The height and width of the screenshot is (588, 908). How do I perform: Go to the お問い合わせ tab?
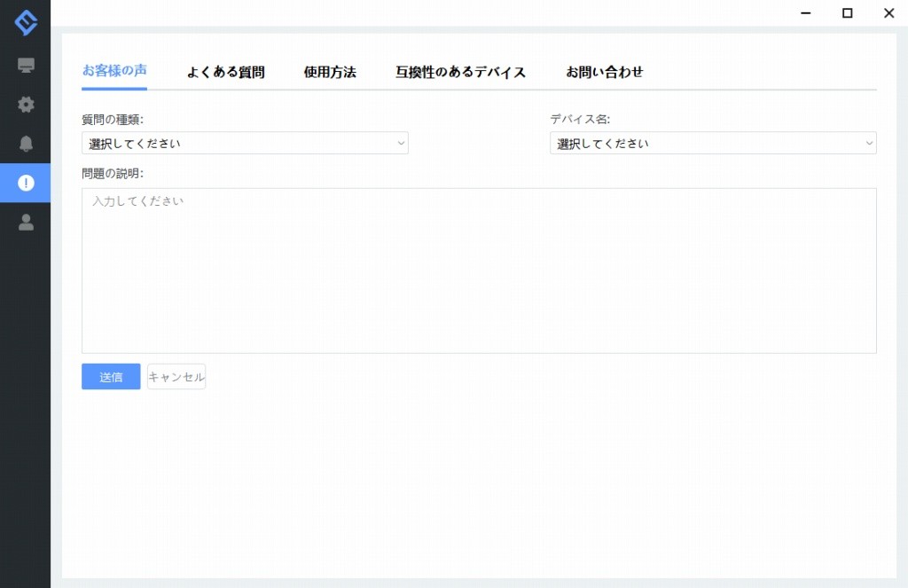pos(605,72)
